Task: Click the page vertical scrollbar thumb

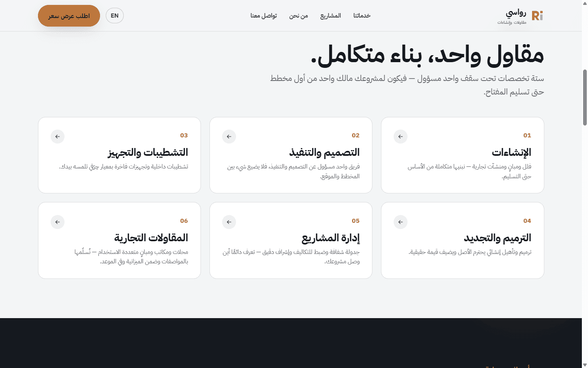Action: coord(585,97)
